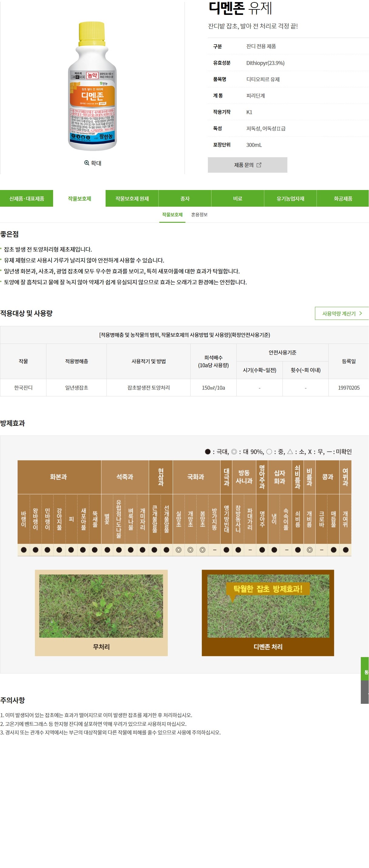369x868 pixels.
Task: Click the 저독성, 어독성Ⅱ급 toxicity value
Action: coord(266,128)
